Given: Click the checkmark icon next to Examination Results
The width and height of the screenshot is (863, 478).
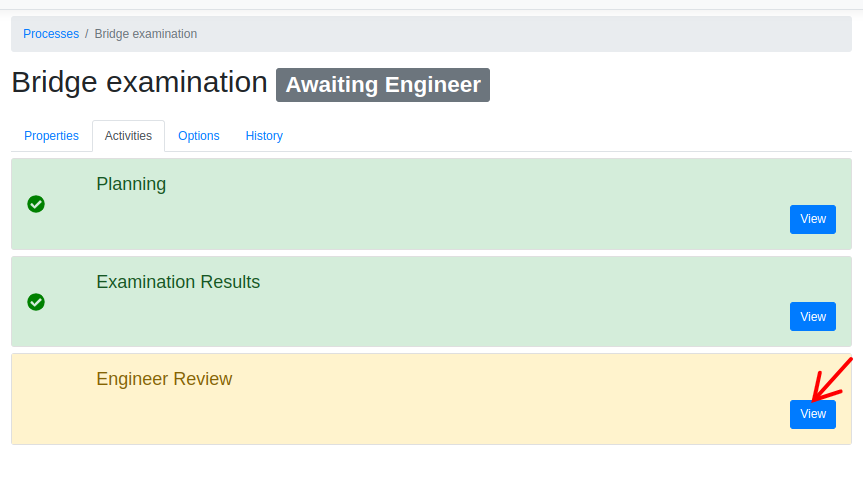Looking at the screenshot, I should coord(36,301).
